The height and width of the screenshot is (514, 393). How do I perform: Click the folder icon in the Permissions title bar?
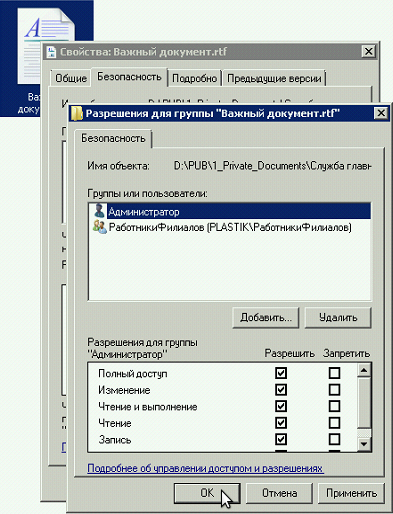point(77,114)
